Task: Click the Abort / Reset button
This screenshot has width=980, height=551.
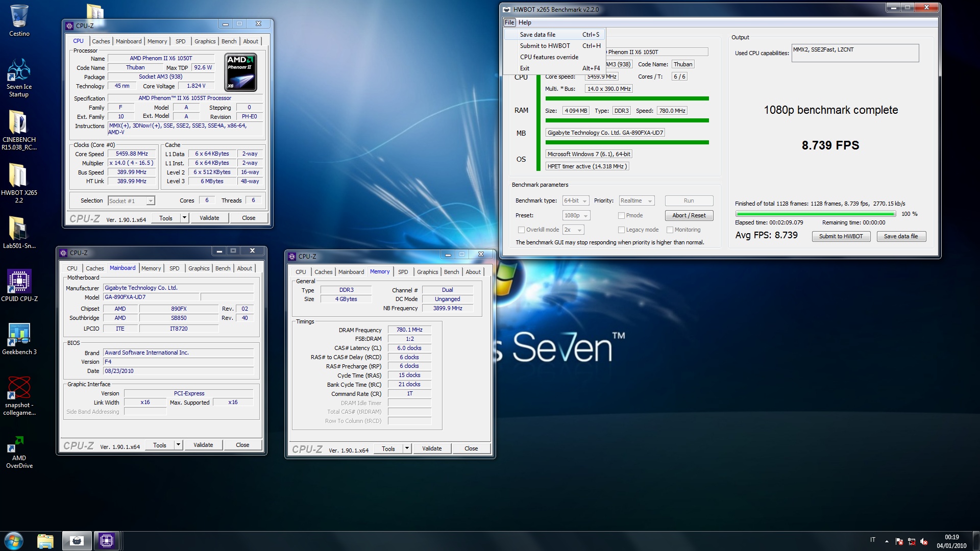Action: tap(689, 215)
